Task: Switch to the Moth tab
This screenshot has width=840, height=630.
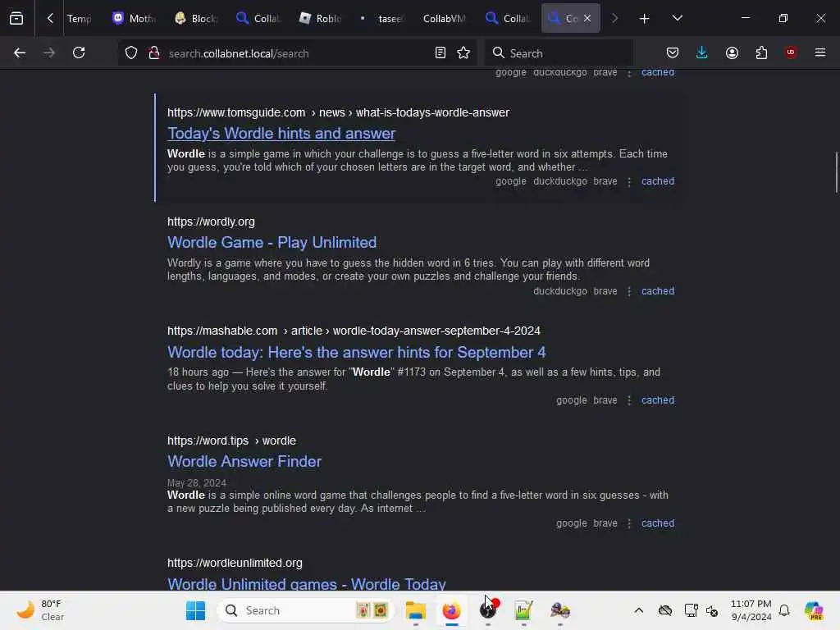Action: click(x=134, y=19)
